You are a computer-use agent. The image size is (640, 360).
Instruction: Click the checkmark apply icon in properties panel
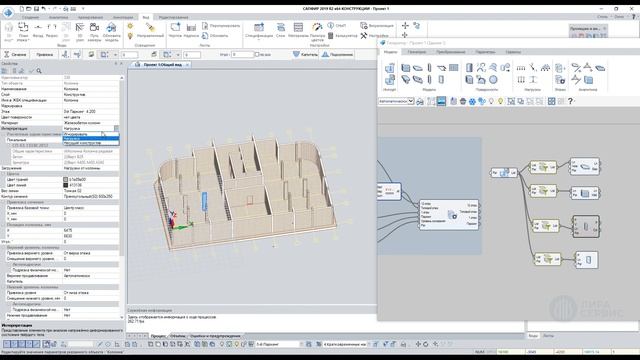31,71
